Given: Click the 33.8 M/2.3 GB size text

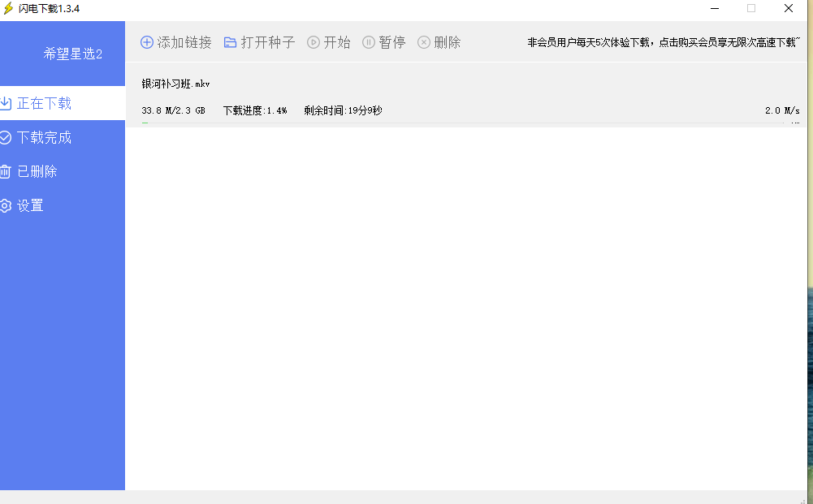Looking at the screenshot, I should point(173,110).
